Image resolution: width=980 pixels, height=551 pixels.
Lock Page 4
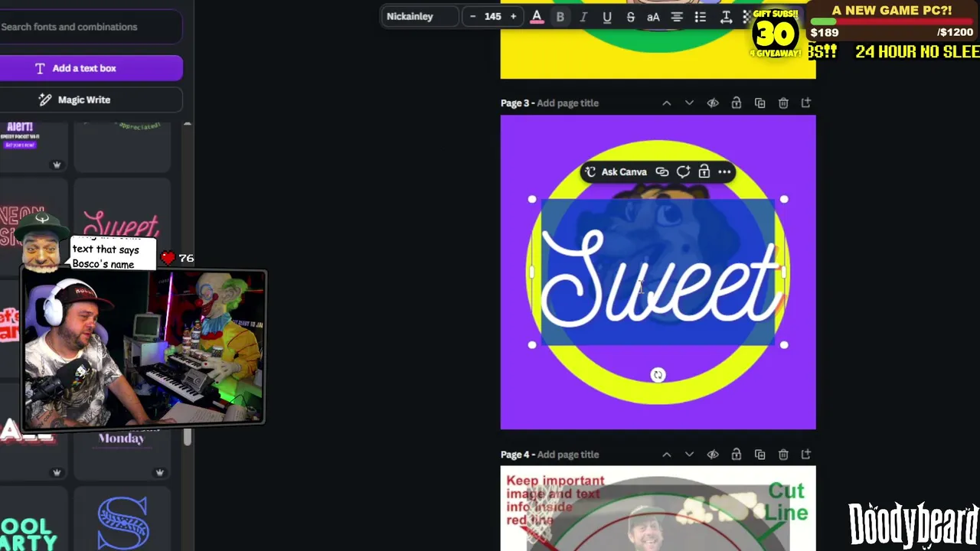736,455
